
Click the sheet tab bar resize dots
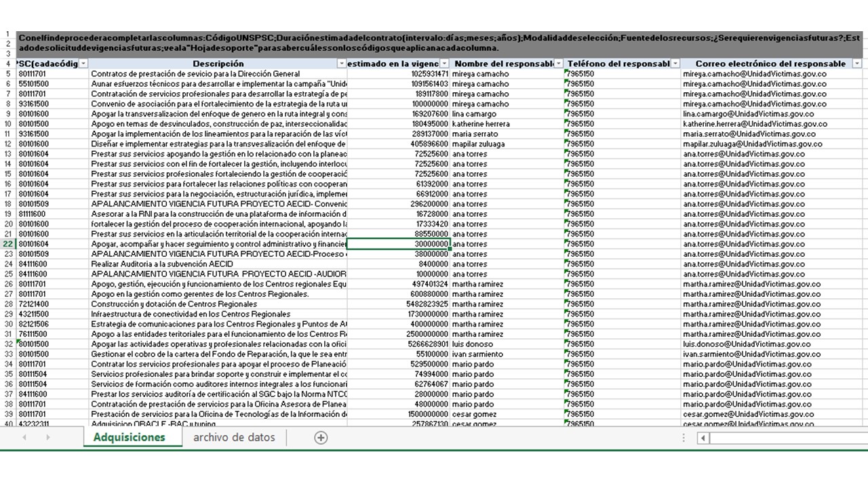click(684, 438)
